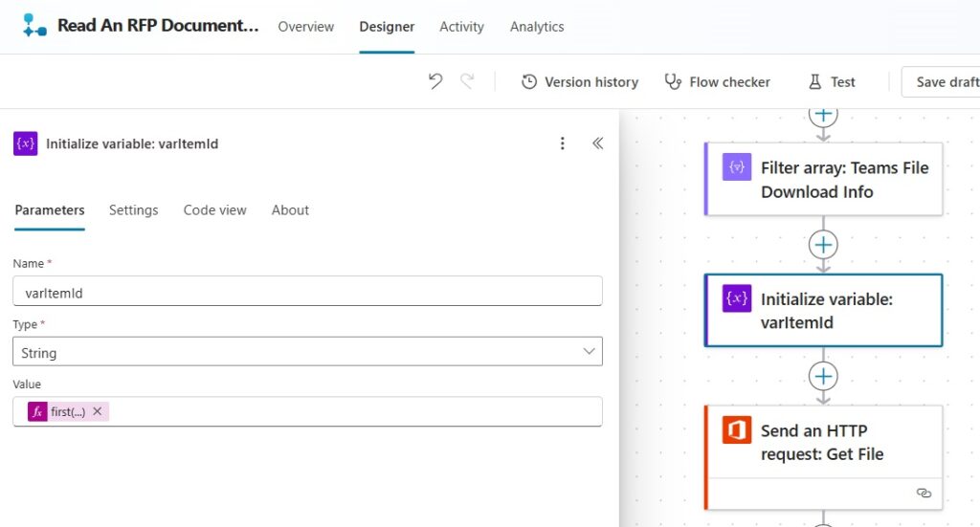
Task: Open the Code view tab
Action: tap(215, 210)
